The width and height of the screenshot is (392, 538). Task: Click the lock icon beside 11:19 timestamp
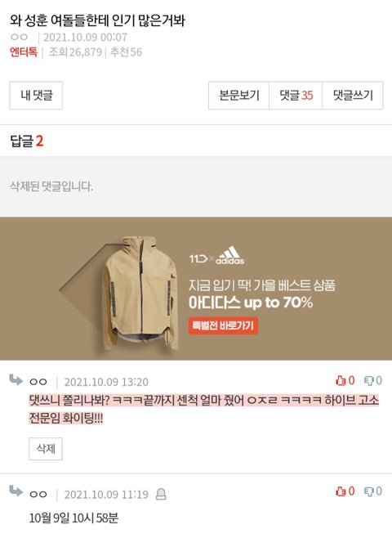tap(161, 494)
